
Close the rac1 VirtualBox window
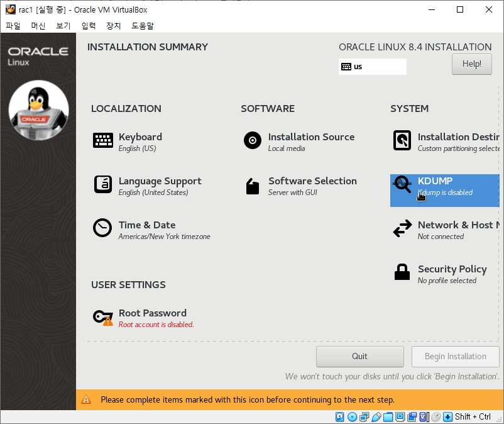(488, 9)
